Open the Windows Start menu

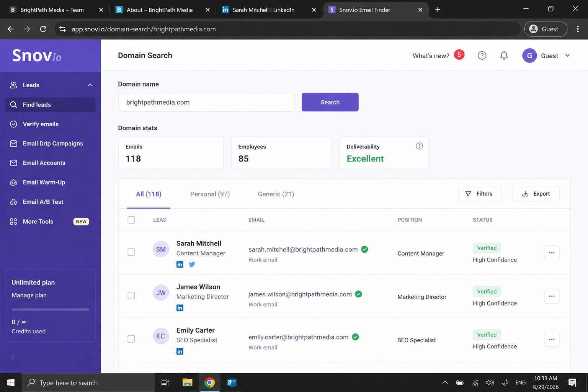[11, 382]
